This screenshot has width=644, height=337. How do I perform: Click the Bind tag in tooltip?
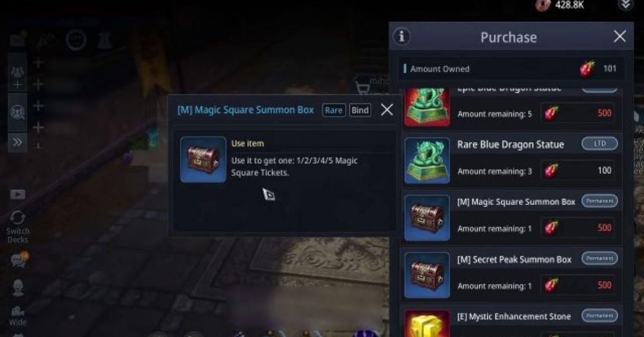click(x=360, y=110)
